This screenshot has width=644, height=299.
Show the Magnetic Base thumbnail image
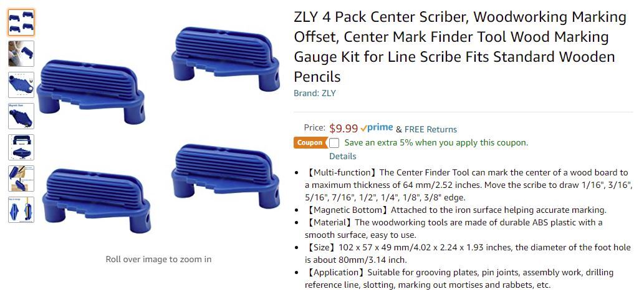pos(21,116)
